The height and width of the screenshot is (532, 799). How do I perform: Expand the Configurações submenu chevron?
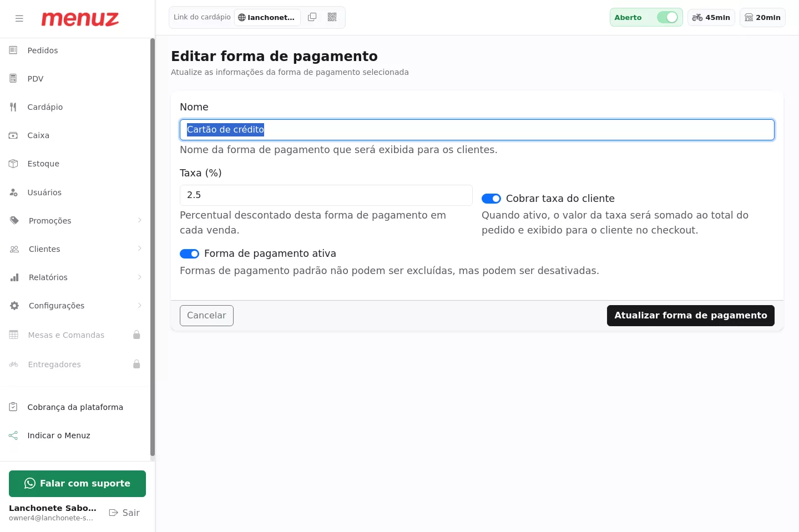pyautogui.click(x=140, y=305)
